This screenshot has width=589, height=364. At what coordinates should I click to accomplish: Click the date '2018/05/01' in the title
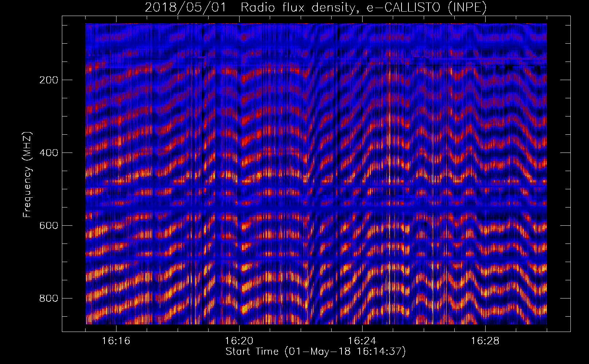[186, 8]
